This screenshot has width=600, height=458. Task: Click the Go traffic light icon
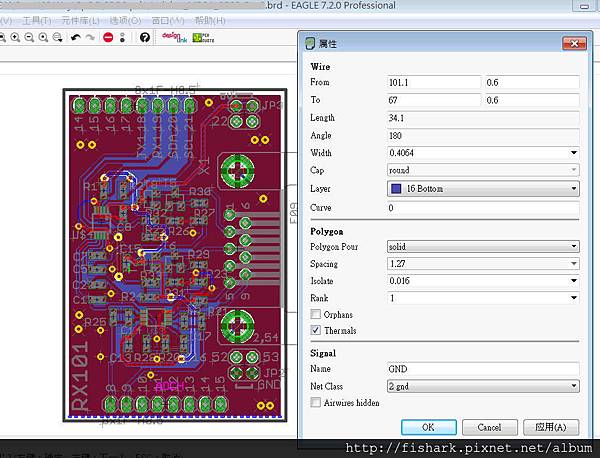122,38
